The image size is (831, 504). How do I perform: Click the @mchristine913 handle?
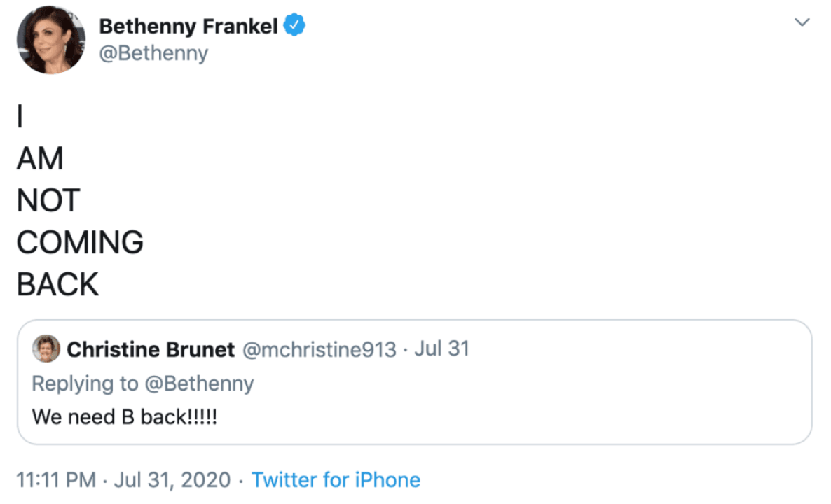[320, 349]
